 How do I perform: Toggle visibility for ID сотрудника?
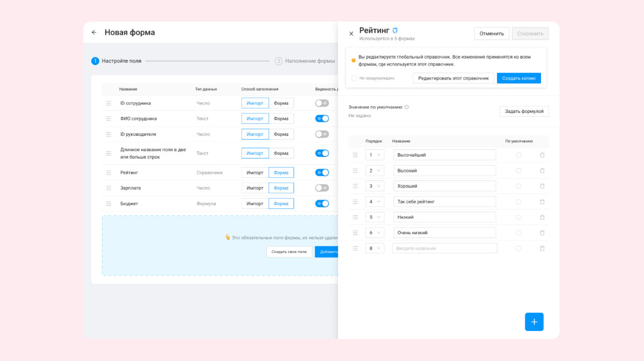coord(322,103)
